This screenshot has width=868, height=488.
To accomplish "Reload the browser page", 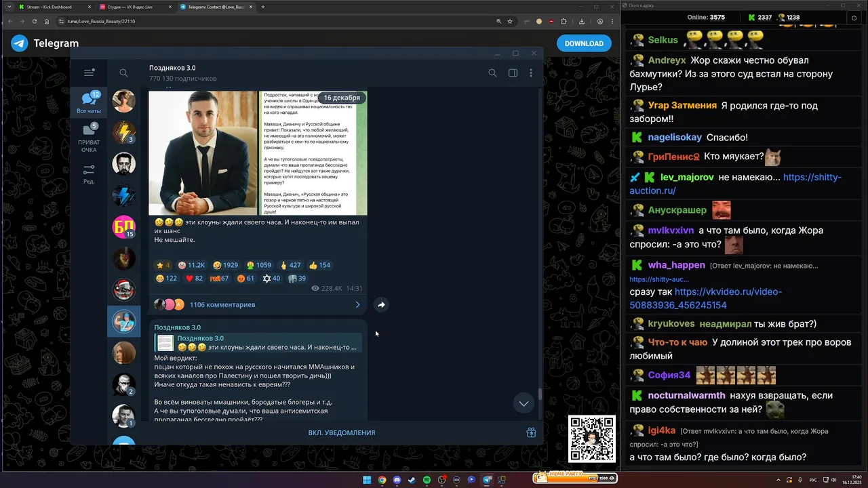I will tap(34, 21).
